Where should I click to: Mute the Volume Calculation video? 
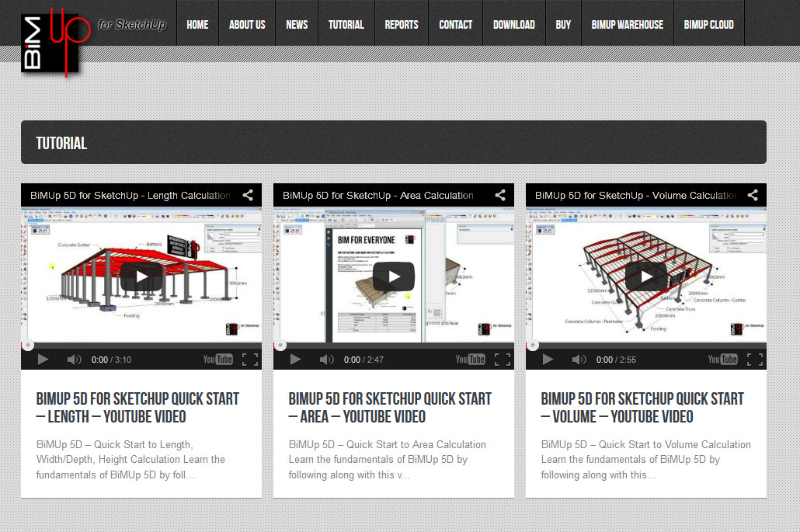tap(579, 360)
